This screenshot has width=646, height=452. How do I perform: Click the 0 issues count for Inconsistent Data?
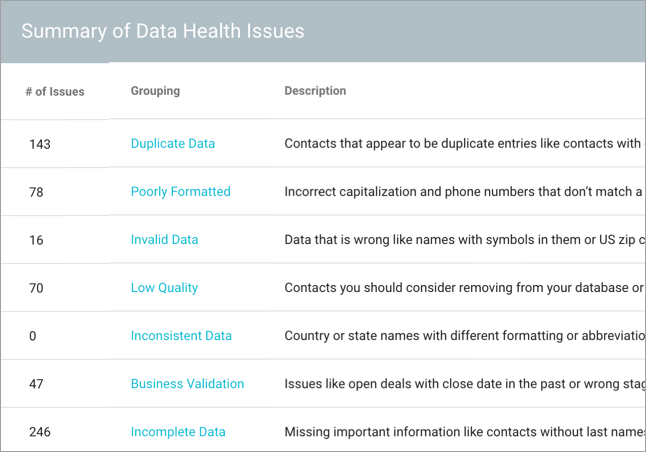pyautogui.click(x=33, y=336)
